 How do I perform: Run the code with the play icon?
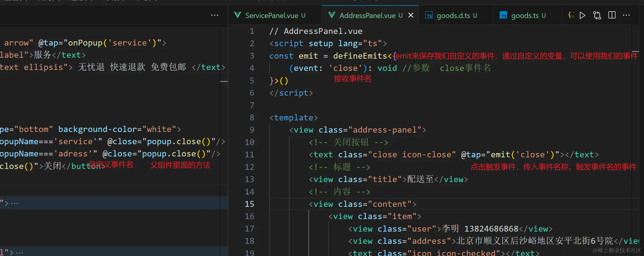pyautogui.click(x=582, y=15)
